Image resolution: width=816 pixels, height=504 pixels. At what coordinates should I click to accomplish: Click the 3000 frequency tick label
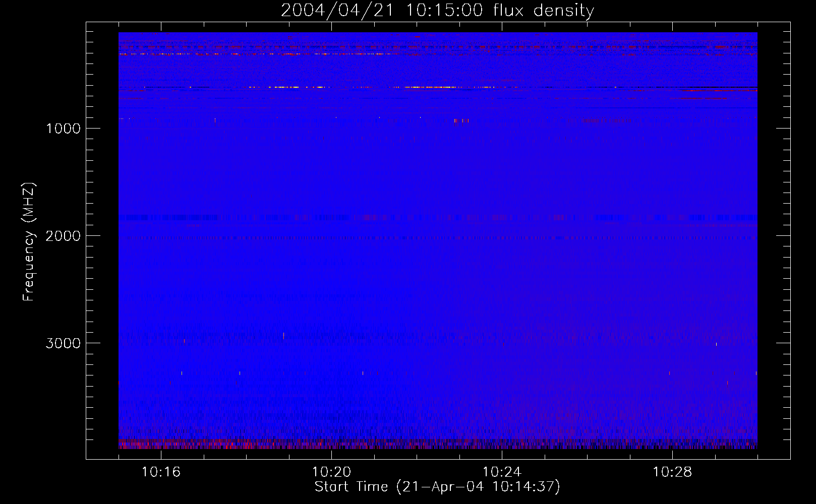[63, 343]
